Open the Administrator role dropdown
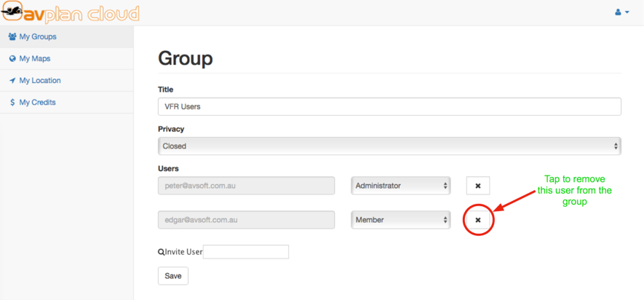This screenshot has height=300, width=644. 401,186
